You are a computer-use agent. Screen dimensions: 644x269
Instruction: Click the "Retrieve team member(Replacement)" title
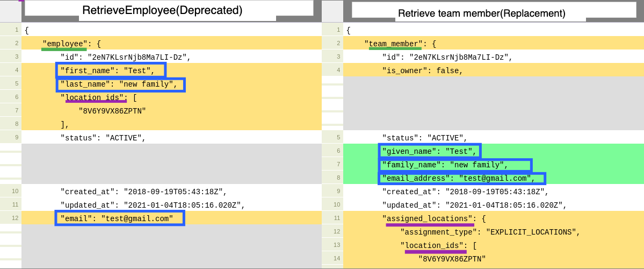(481, 13)
